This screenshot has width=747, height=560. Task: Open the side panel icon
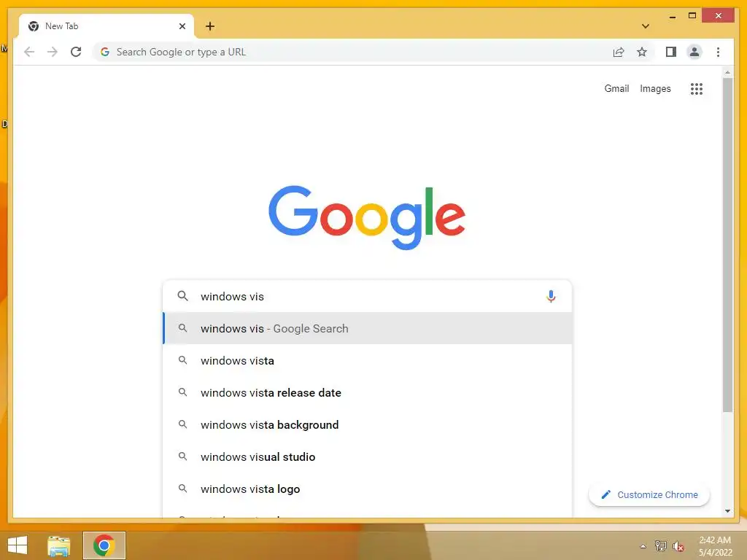pos(671,52)
